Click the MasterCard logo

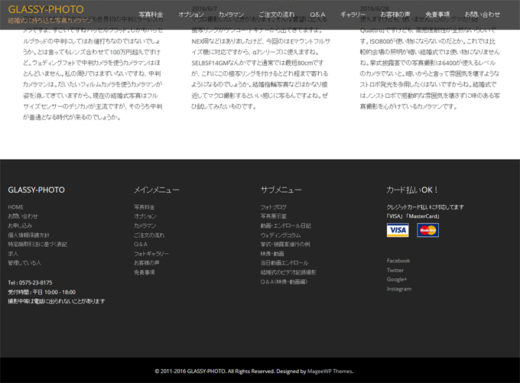coord(428,230)
